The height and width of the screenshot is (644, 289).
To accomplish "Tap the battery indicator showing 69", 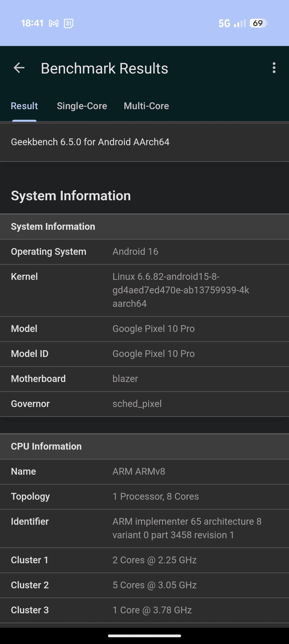I will coord(258,23).
